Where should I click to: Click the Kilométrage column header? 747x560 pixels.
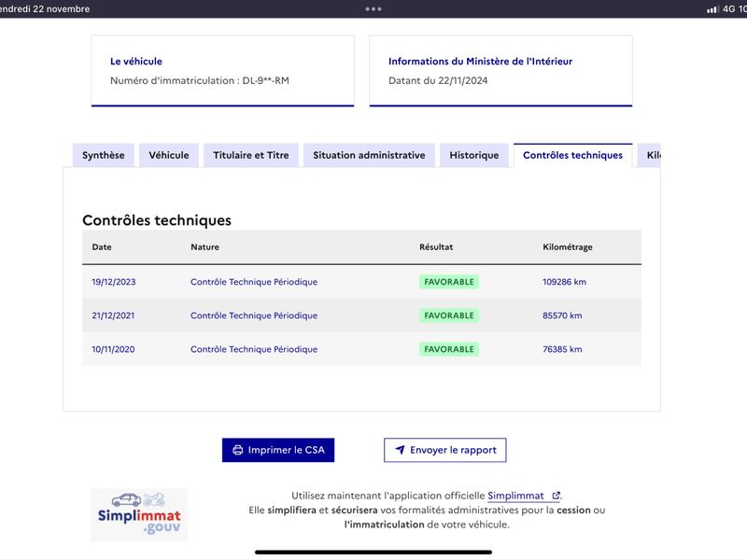(x=568, y=247)
